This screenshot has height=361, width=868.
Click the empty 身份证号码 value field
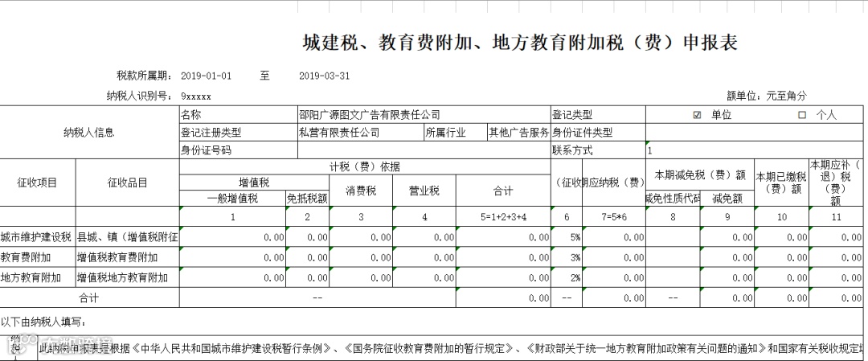point(424,150)
